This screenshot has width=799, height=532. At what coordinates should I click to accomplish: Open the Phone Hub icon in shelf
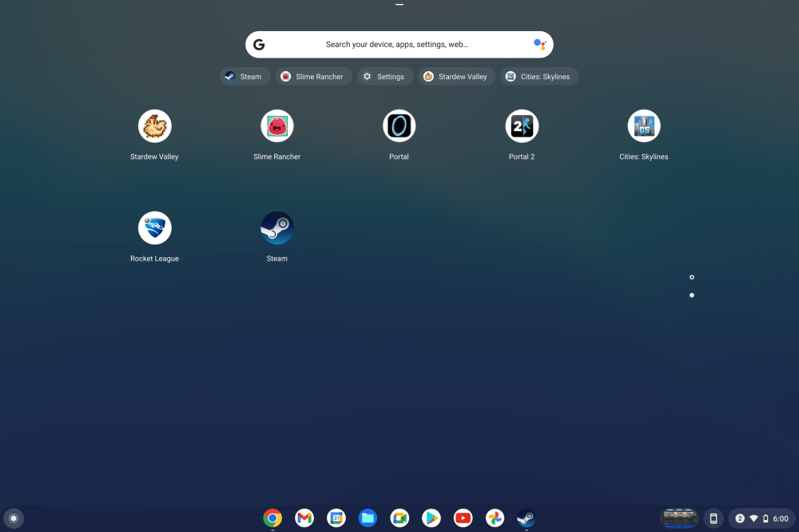[714, 518]
